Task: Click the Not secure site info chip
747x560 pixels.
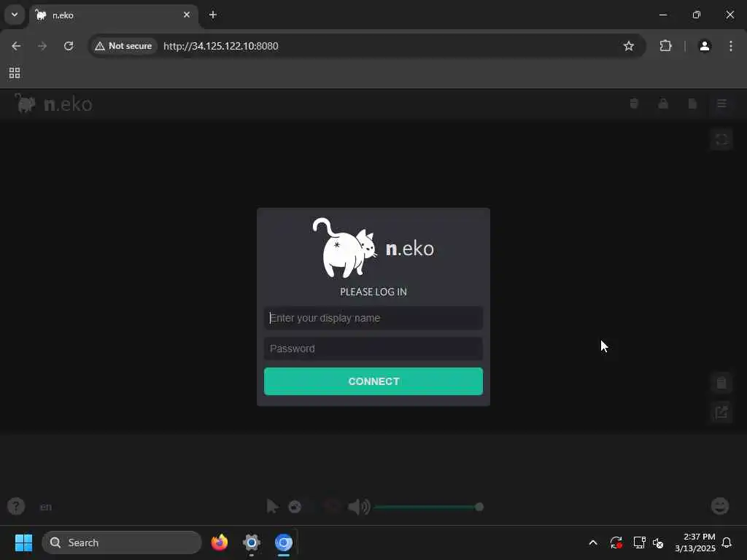Action: pyautogui.click(x=123, y=46)
